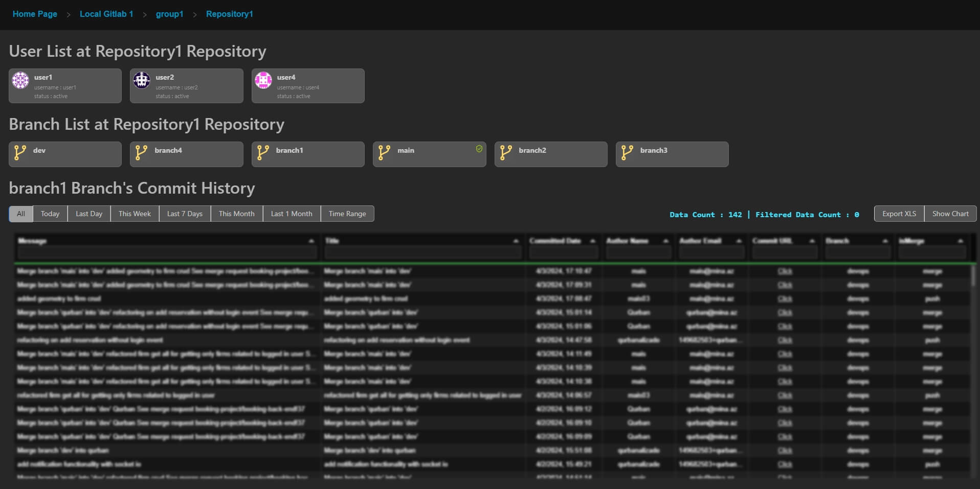Select the Today filter tab
980x489 pixels.
[50, 214]
